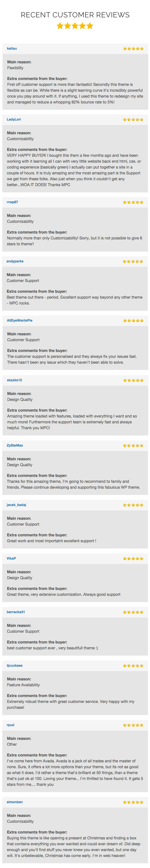The height and width of the screenshot is (868, 150).
Task: Click the stars next to AllEyeWantsPie
Action: pyautogui.click(x=133, y=321)
